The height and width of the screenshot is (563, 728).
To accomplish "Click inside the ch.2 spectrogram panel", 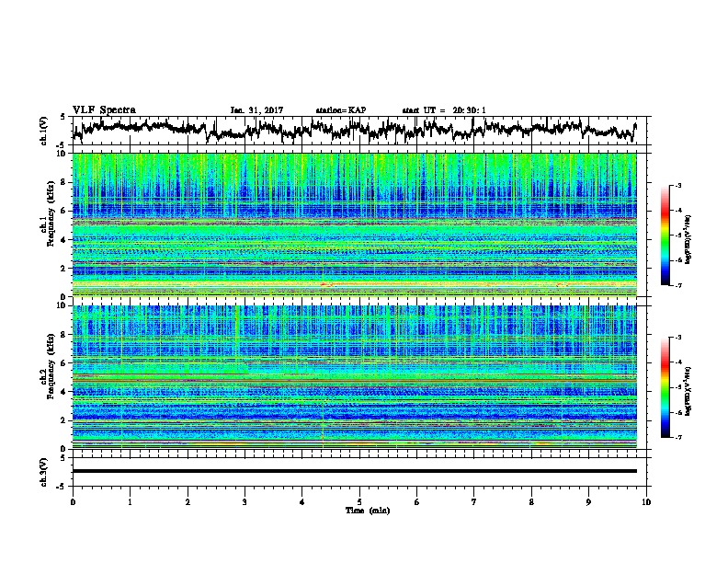I will click(354, 377).
